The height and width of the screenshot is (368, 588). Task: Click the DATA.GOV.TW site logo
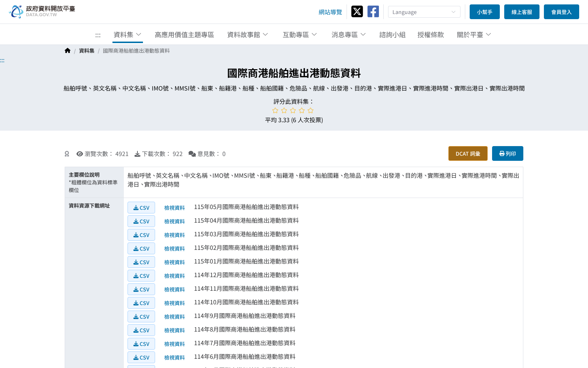click(42, 11)
